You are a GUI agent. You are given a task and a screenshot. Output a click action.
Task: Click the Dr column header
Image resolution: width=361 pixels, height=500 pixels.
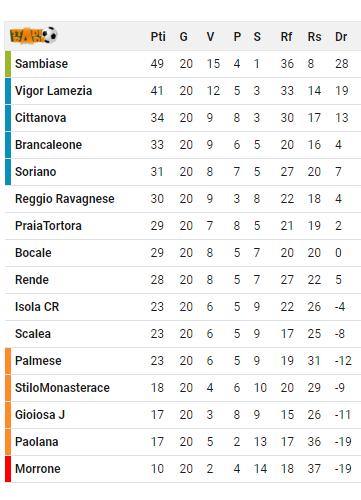point(341,37)
